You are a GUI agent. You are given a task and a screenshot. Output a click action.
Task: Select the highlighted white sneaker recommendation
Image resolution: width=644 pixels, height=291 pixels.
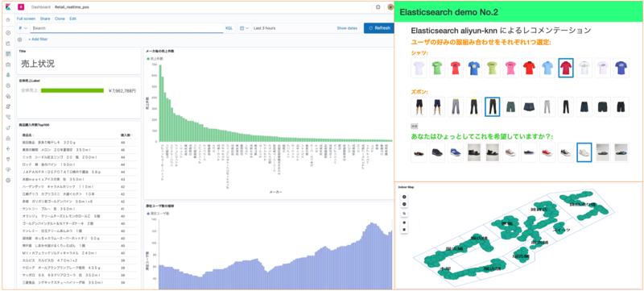tap(584, 152)
